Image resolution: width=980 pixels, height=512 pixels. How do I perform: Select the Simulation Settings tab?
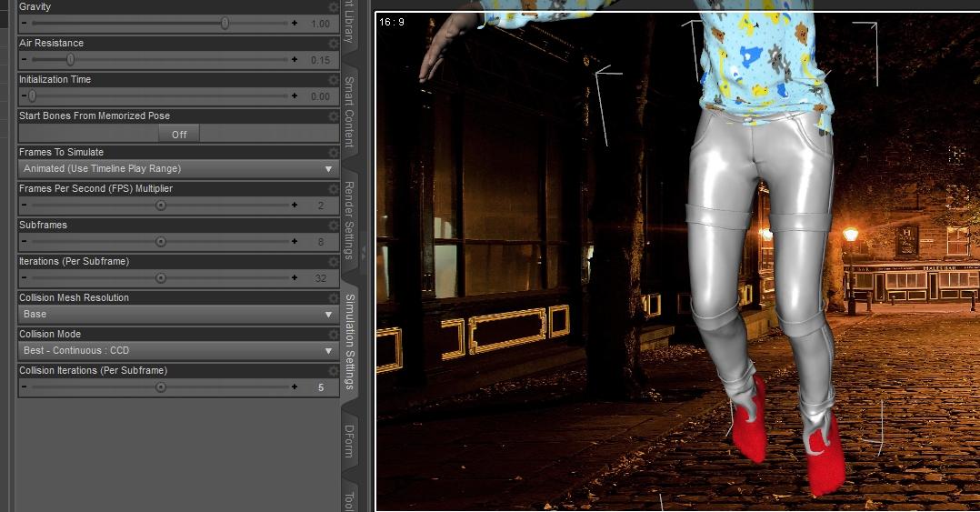pyautogui.click(x=349, y=341)
